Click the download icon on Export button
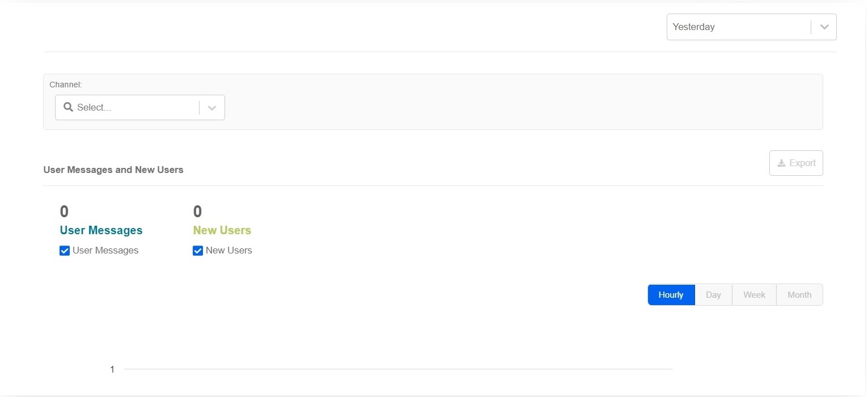The width and height of the screenshot is (868, 397). click(x=781, y=163)
